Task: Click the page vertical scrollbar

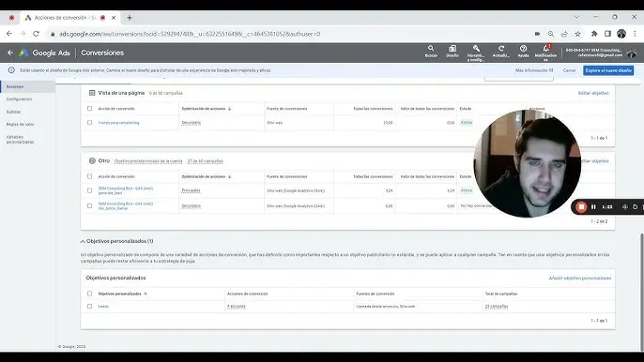Action: click(641, 292)
